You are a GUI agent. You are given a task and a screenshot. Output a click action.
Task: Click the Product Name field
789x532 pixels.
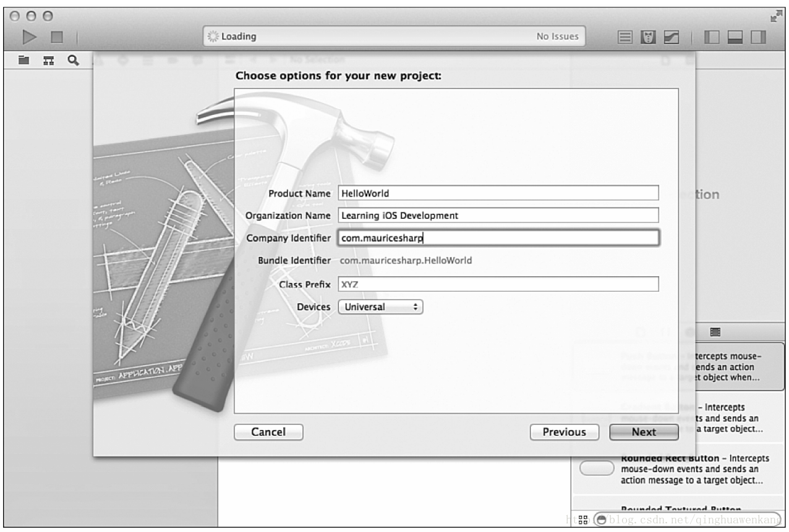tap(498, 193)
